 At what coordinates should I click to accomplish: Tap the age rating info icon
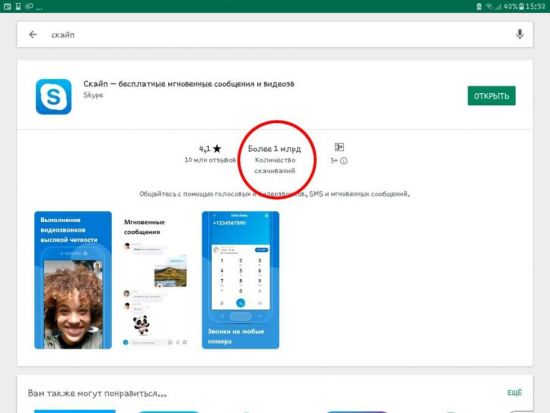point(344,161)
